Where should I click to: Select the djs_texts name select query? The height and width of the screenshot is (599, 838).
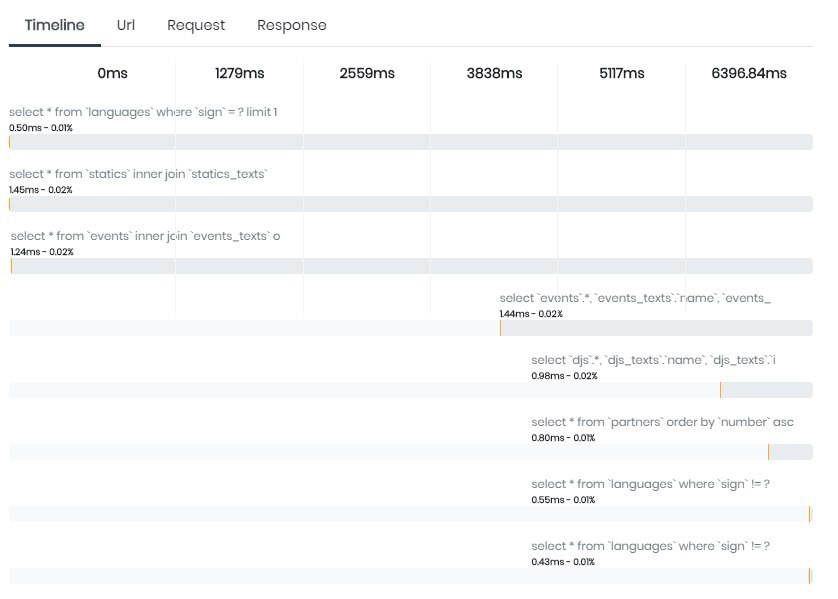pyautogui.click(x=653, y=360)
